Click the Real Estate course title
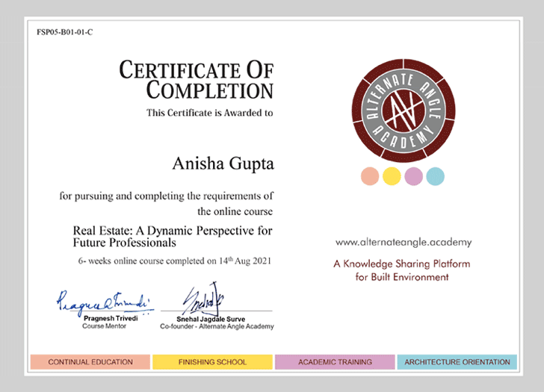The image size is (544, 392). pyautogui.click(x=173, y=236)
